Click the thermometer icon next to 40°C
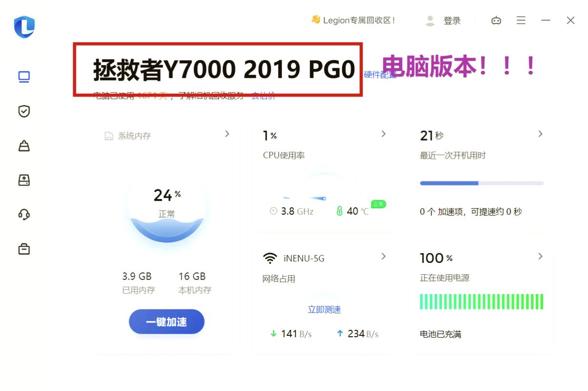The height and width of the screenshot is (391, 588). 340,211
